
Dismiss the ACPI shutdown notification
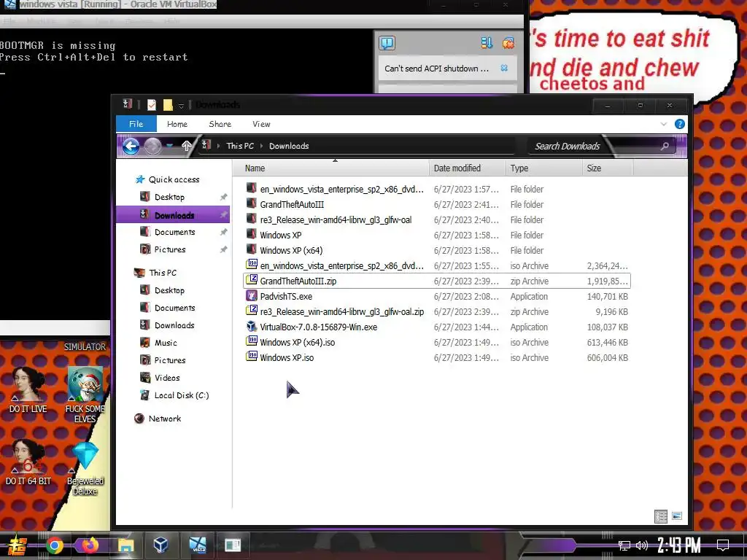pyautogui.click(x=504, y=68)
